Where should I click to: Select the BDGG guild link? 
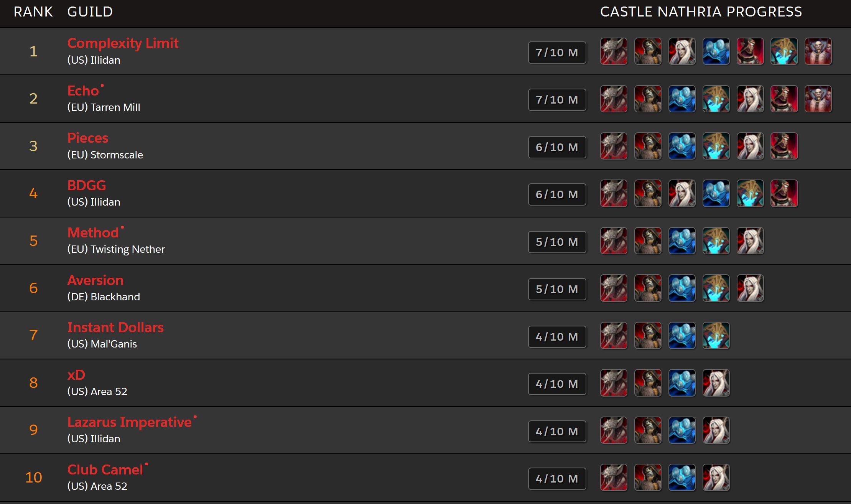point(87,186)
